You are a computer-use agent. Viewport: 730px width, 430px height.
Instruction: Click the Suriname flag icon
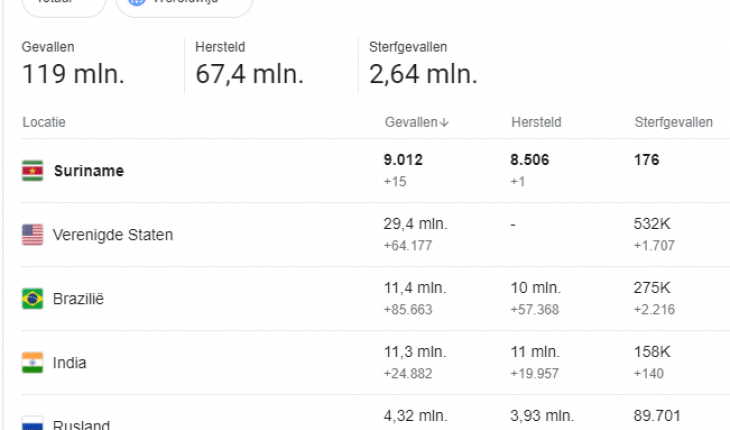(x=33, y=171)
